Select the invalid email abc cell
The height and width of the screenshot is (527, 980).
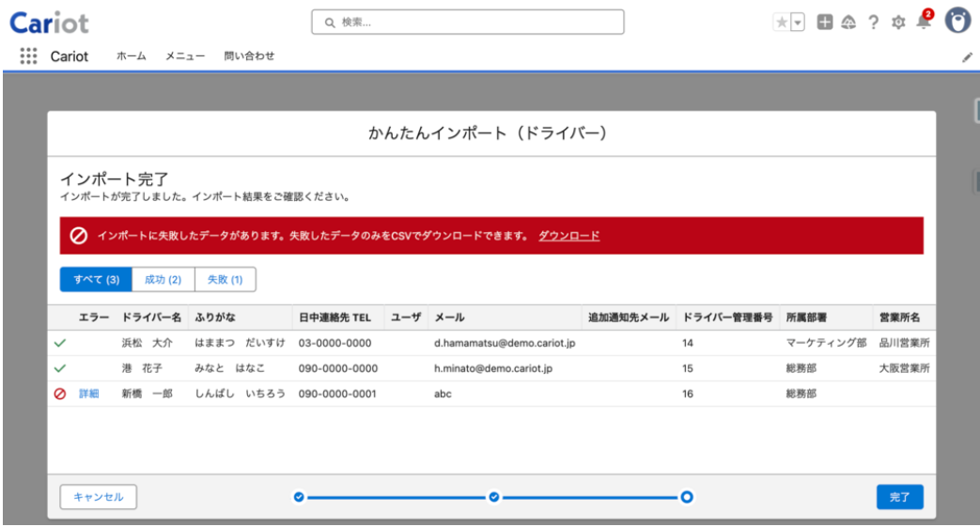(x=443, y=394)
